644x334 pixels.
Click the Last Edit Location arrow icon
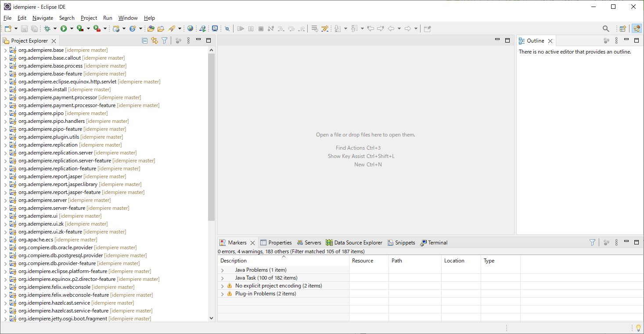(371, 29)
